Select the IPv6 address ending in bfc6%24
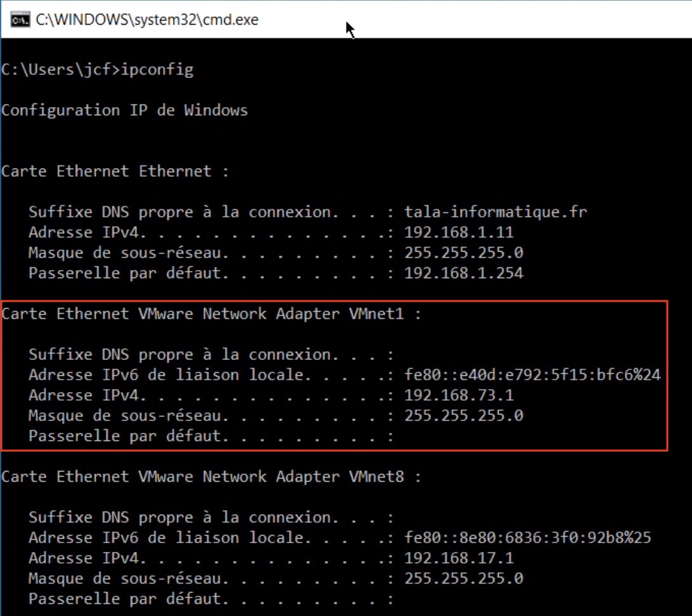Screen dimensions: 692x616 click(x=532, y=375)
